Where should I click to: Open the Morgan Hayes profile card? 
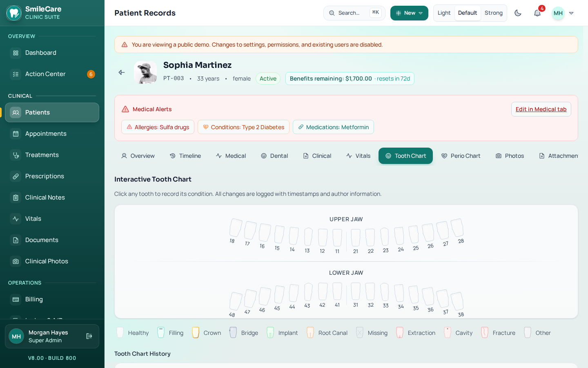52,336
